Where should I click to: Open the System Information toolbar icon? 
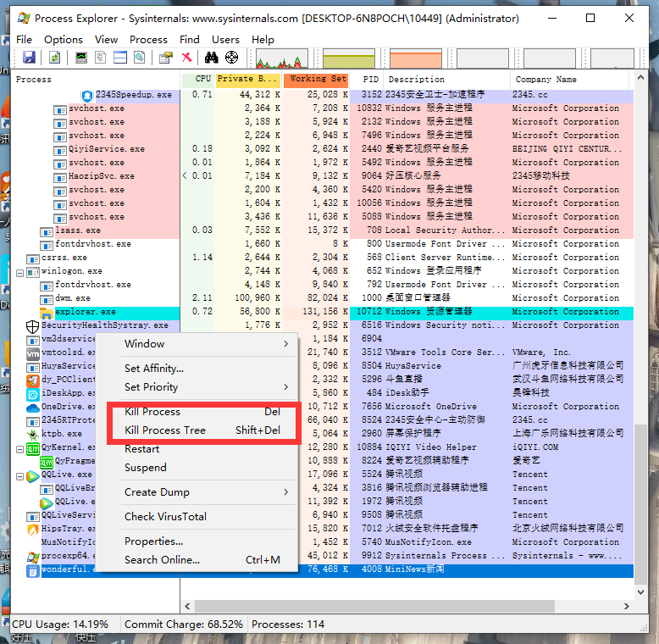tap(81, 57)
